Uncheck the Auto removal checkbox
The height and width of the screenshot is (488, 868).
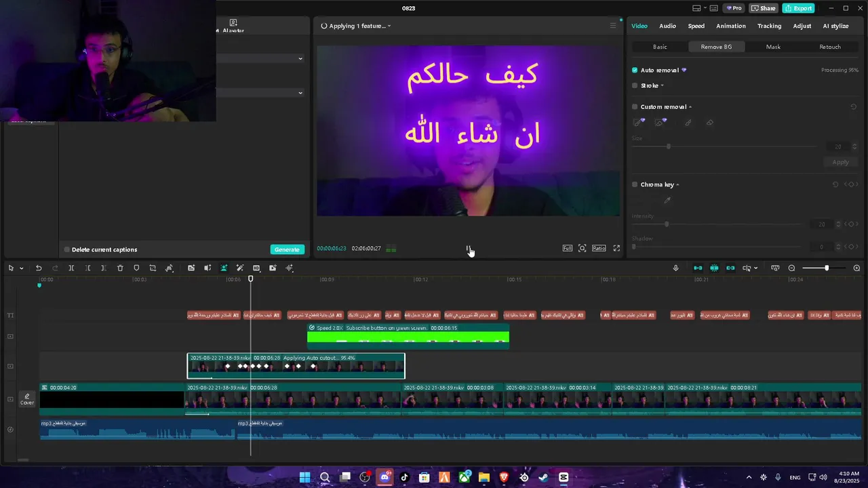(x=635, y=70)
